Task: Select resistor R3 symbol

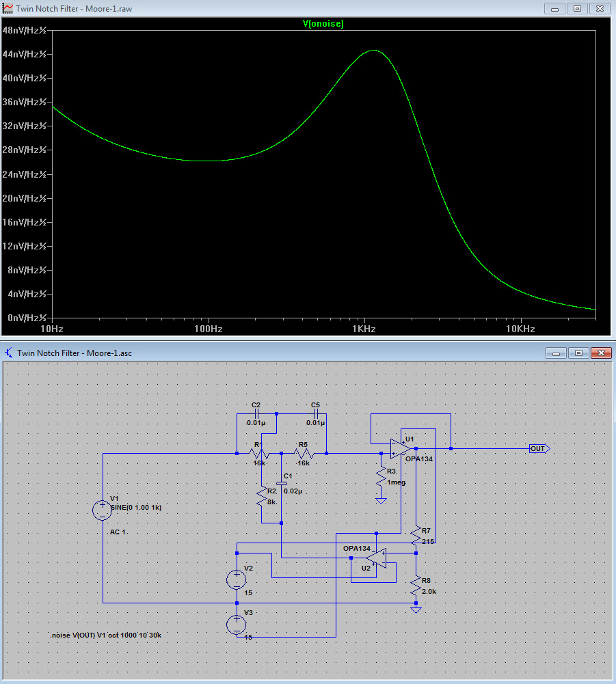Action: (x=381, y=477)
